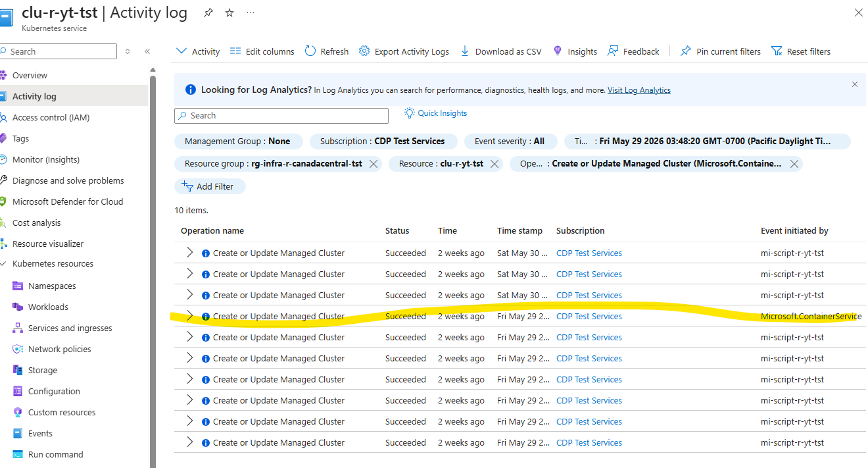Favorite this resource with the star icon
868x468 pixels.
click(229, 13)
